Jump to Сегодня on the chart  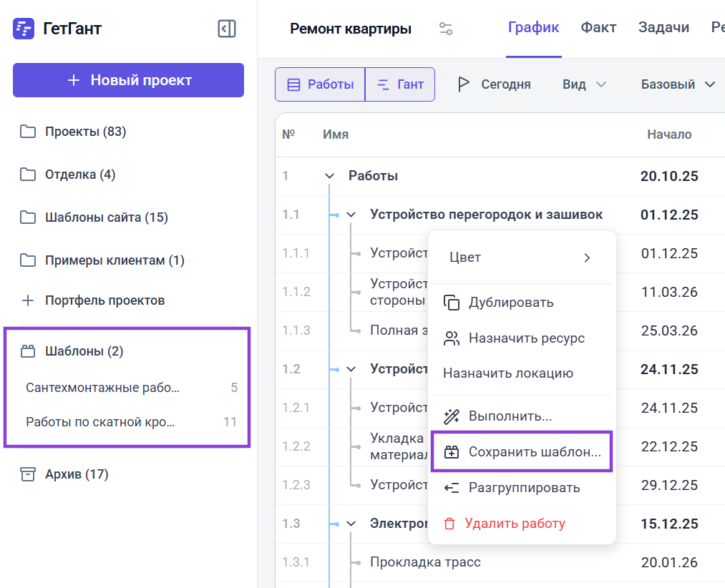coord(494,84)
